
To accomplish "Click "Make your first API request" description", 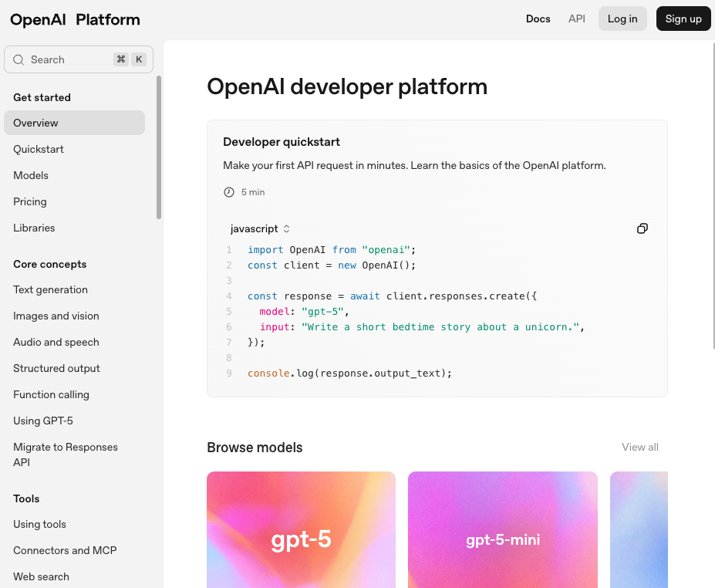I will pos(414,165).
